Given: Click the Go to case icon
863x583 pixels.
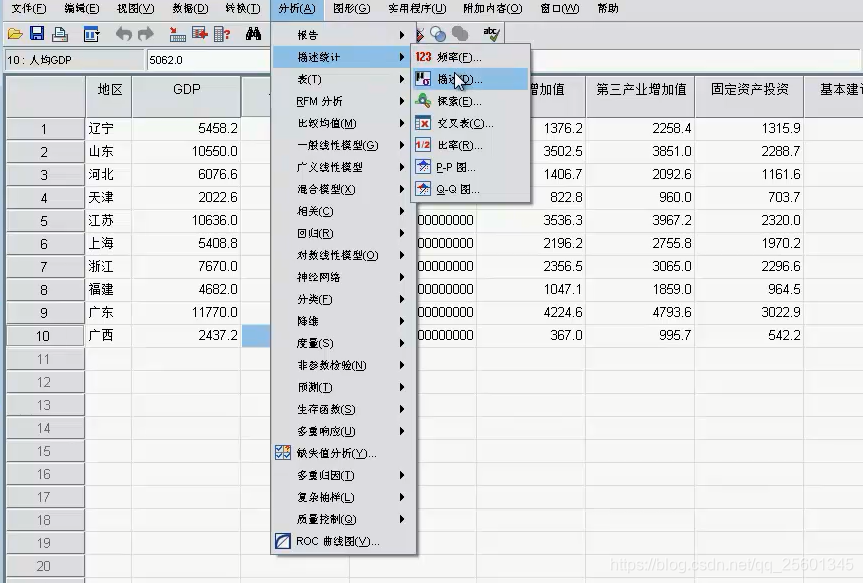Looking at the screenshot, I should click(177, 34).
